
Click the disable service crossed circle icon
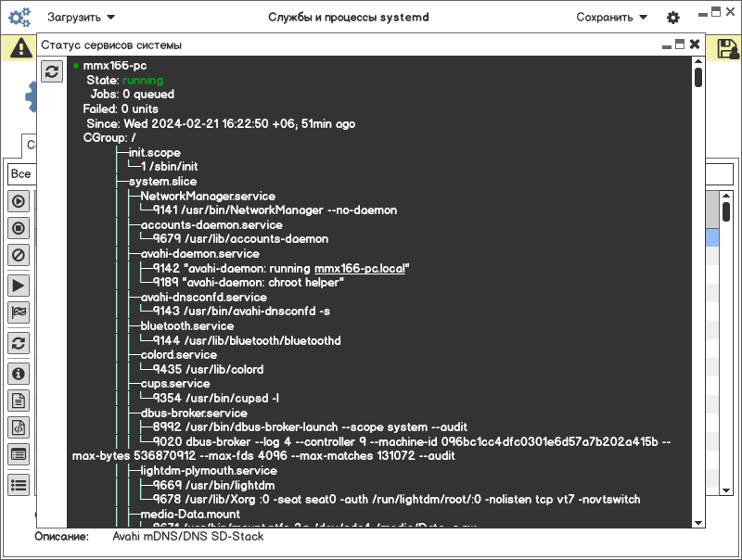(x=19, y=255)
